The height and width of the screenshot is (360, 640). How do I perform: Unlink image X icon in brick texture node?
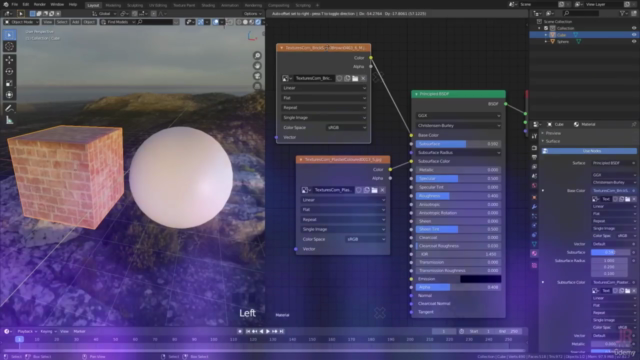363,78
